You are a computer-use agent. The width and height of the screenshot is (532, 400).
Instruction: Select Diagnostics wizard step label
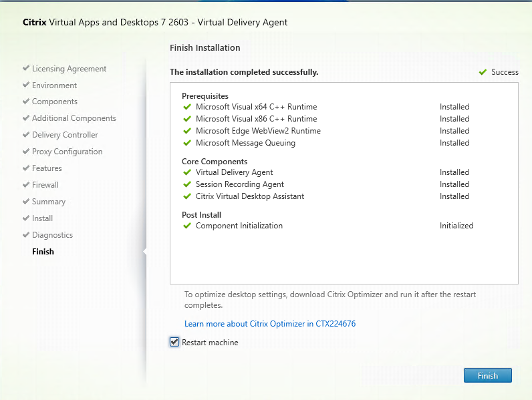coord(53,235)
